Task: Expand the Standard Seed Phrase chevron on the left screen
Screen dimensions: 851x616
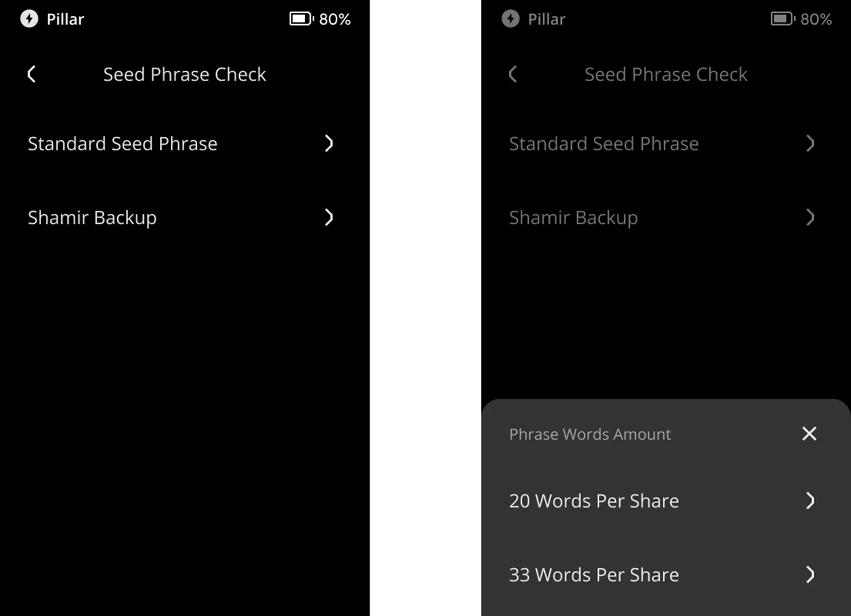Action: pos(329,143)
